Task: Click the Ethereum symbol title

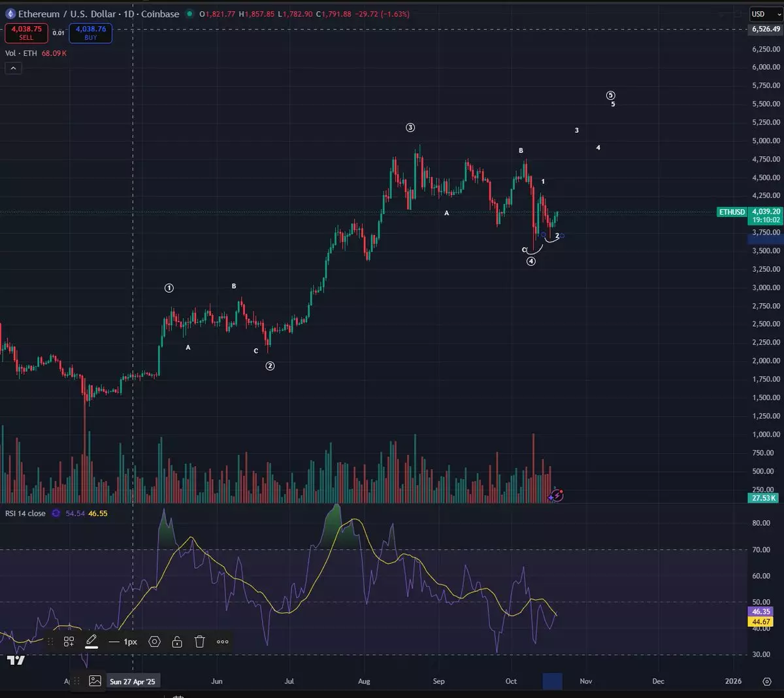Action: (x=98, y=14)
